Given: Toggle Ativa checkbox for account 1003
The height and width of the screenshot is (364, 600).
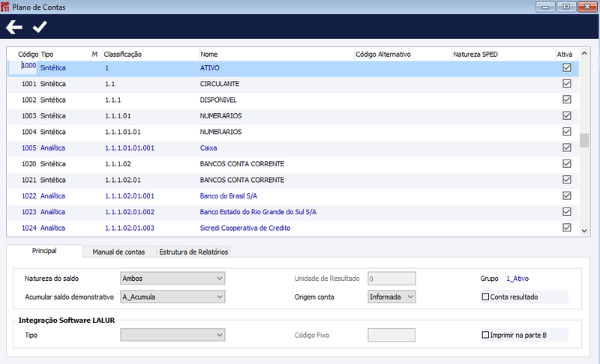Looking at the screenshot, I should [x=567, y=116].
